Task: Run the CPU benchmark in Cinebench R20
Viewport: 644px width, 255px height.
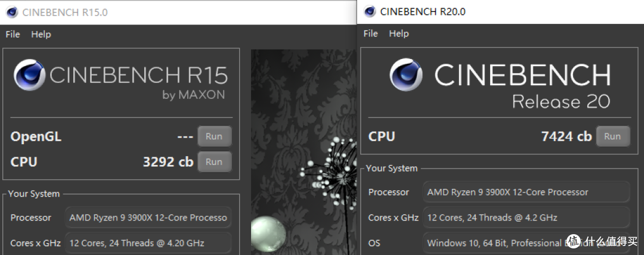Action: 613,136
